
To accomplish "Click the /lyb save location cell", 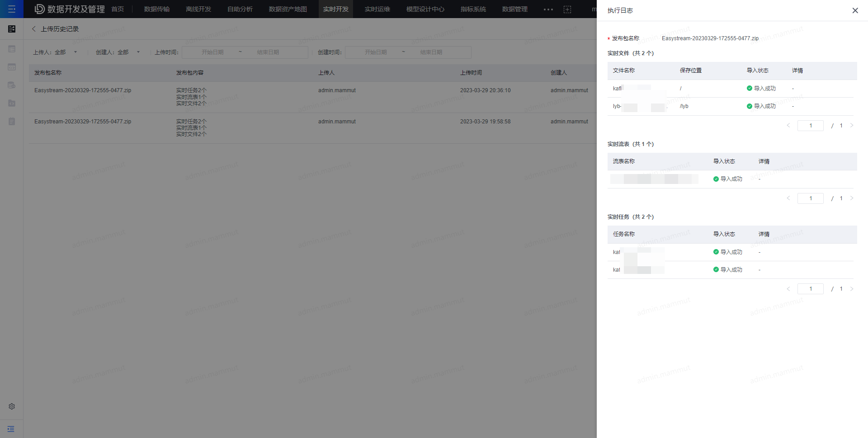I will tap(684, 106).
